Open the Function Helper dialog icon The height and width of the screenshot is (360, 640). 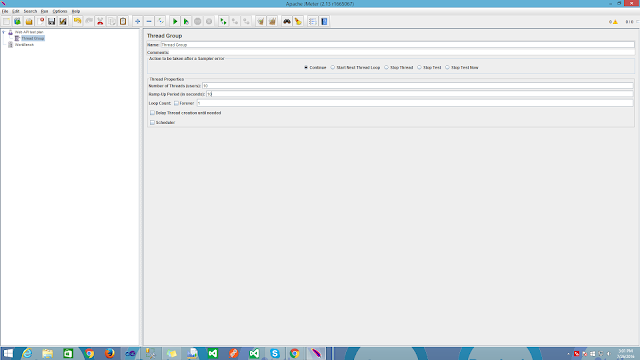(x=313, y=21)
